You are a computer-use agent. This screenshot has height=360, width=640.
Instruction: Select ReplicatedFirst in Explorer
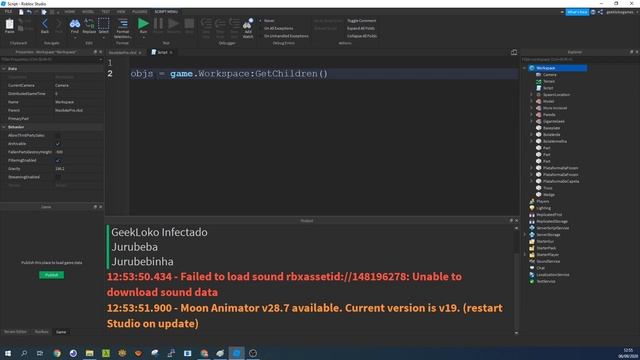[549, 215]
